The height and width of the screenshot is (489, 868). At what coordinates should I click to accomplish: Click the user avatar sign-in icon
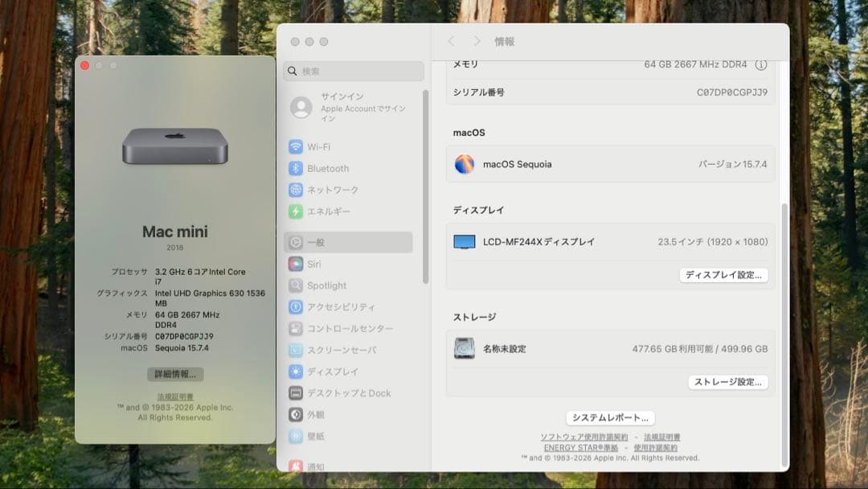[301, 108]
